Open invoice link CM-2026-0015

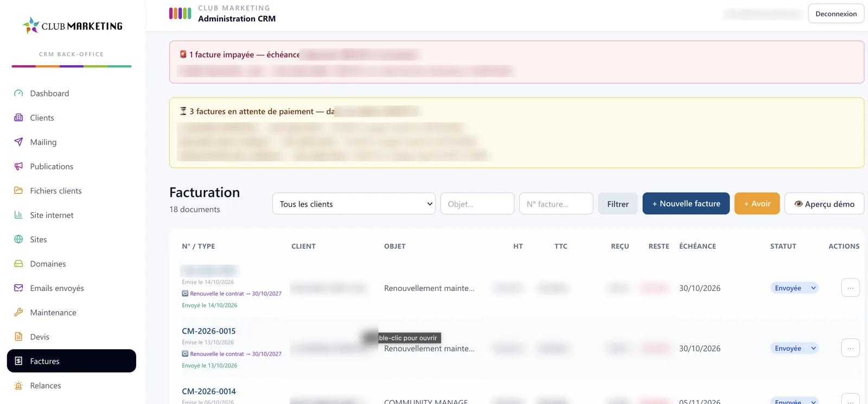click(209, 331)
